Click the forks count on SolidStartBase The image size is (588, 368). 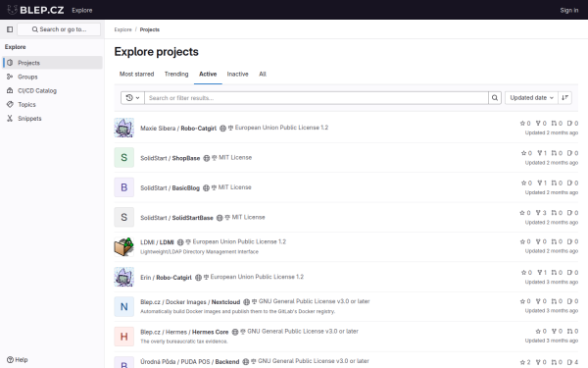(x=541, y=213)
